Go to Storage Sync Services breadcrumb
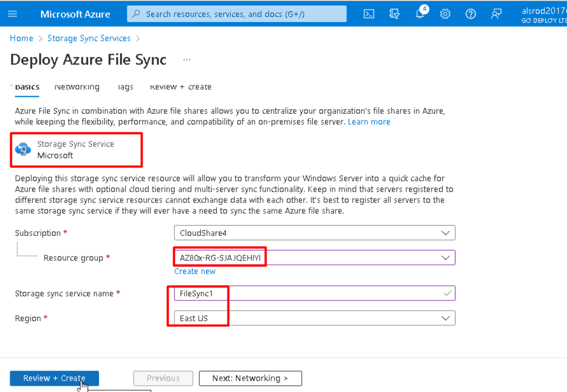The width and height of the screenshot is (567, 392). pyautogui.click(x=89, y=38)
